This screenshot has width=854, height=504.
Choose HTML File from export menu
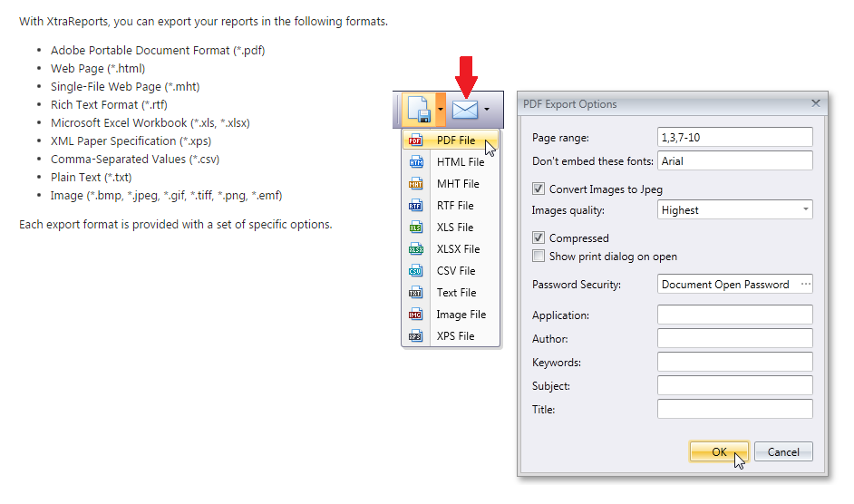(451, 162)
